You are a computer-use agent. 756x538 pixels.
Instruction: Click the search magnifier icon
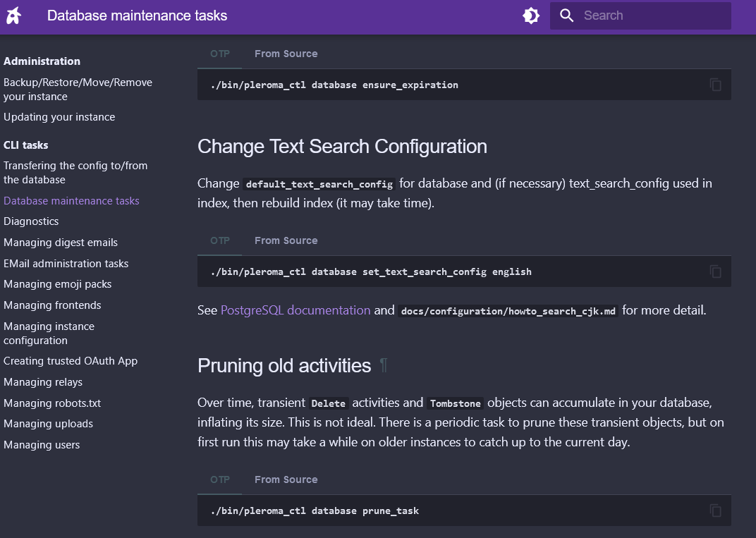pyautogui.click(x=566, y=16)
